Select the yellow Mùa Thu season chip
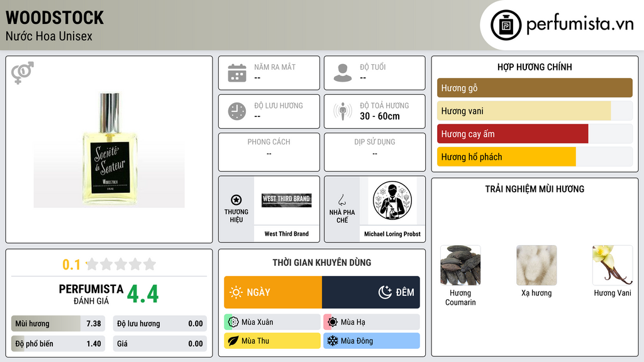Viewport: 644px width, 362px height. (x=272, y=341)
